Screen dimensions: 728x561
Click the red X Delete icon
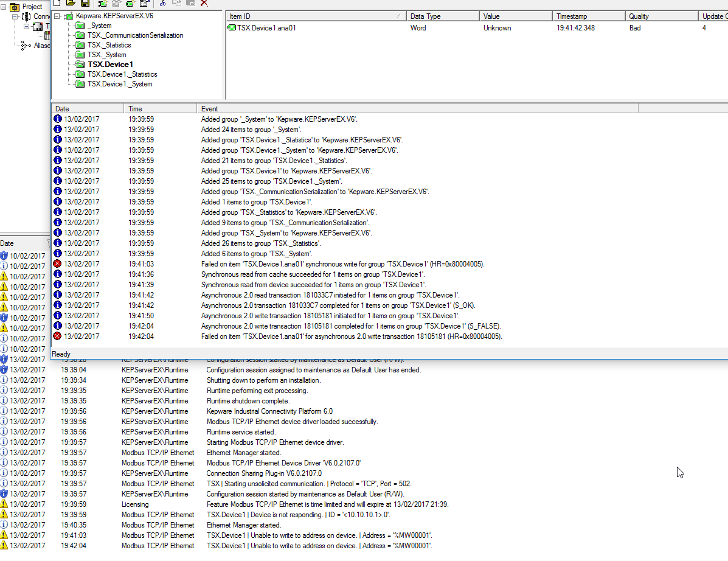point(204,3)
